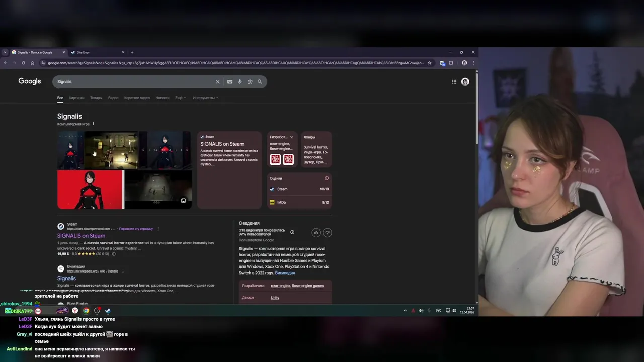Switch to Короткие видео tab

[x=137, y=98]
